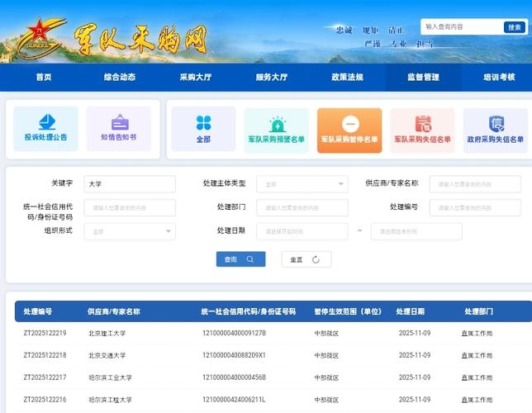
Task: Open 军队采购失信名单 card
Action: pos(422,131)
